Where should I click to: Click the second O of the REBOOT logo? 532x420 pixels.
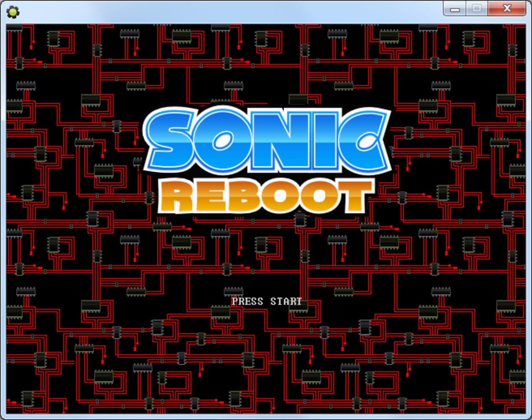[x=318, y=197]
